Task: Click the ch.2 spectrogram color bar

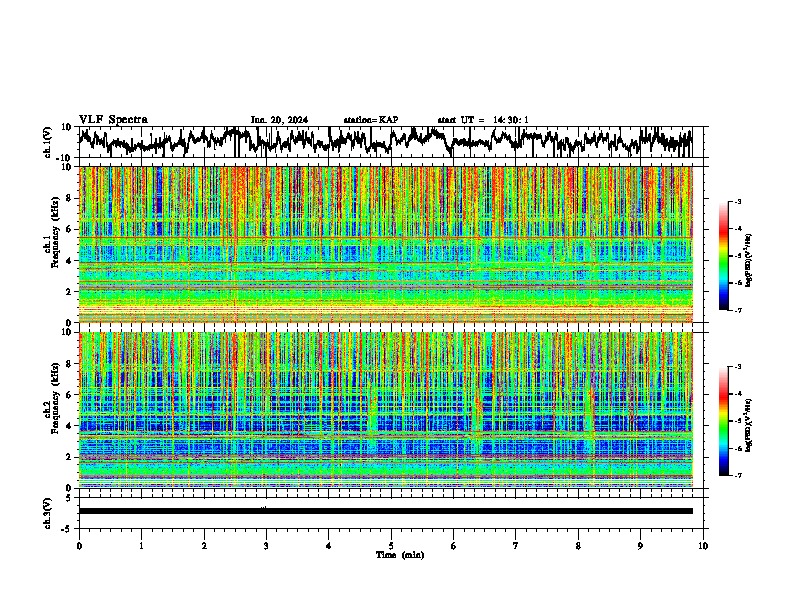Action: (723, 421)
